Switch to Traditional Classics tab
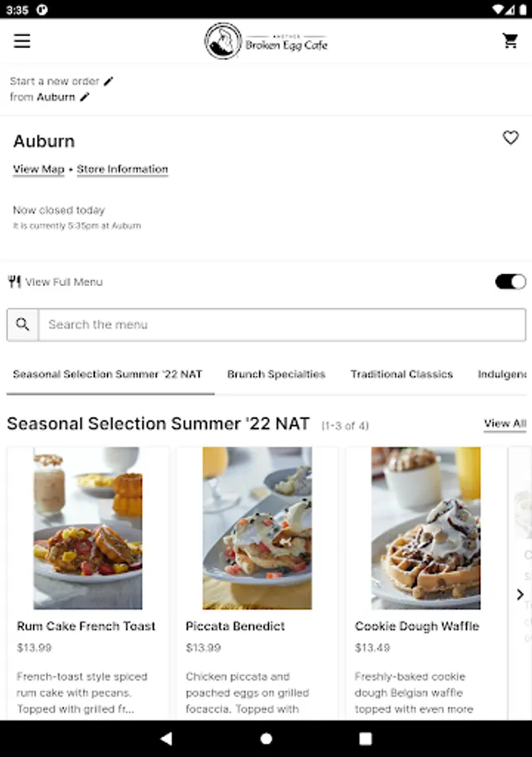This screenshot has width=532, height=757. pyautogui.click(x=402, y=374)
